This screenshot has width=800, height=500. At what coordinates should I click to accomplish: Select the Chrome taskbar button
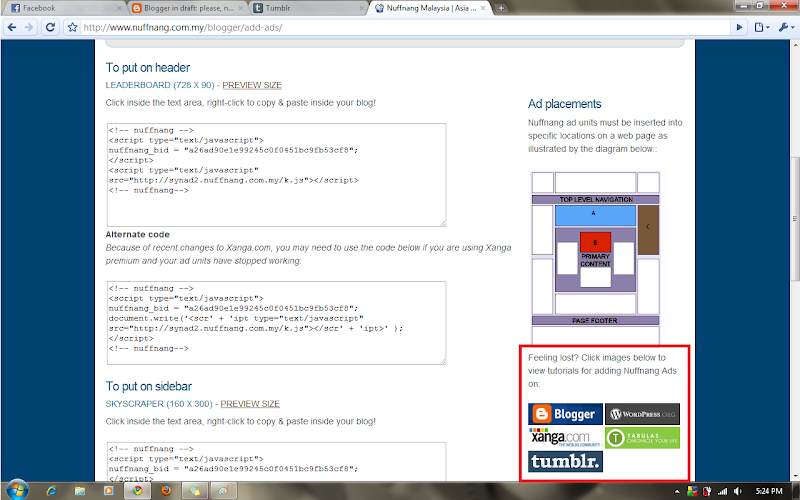coord(138,491)
